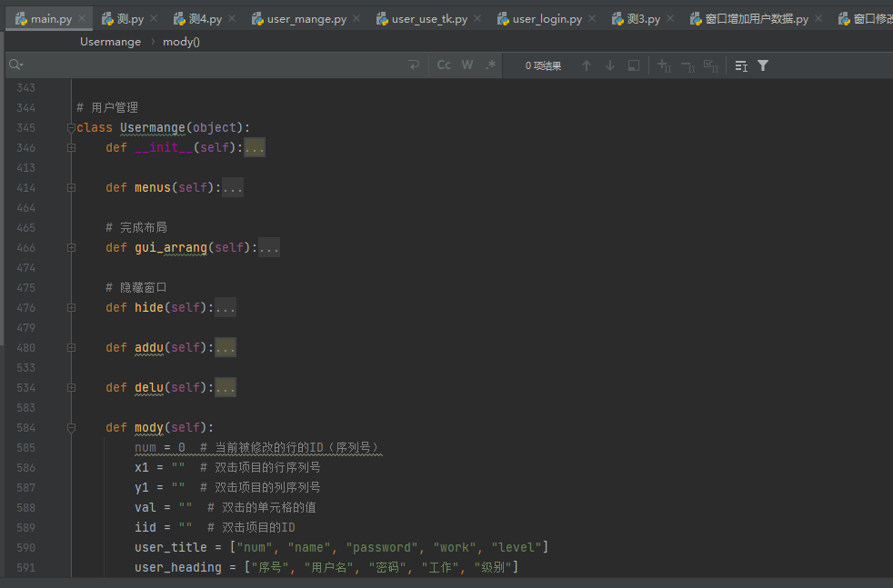The image size is (893, 588).
Task: Click the user_heading variable name
Action: point(178,567)
